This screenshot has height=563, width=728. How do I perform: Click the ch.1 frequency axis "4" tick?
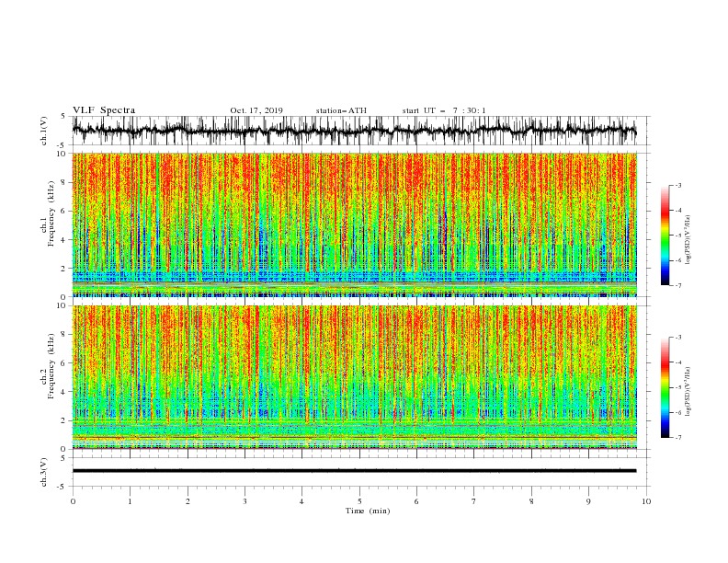[x=64, y=240]
